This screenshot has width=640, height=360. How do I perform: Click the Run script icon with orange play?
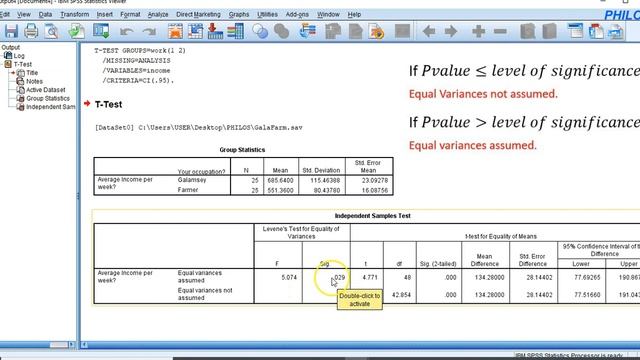coord(376,31)
